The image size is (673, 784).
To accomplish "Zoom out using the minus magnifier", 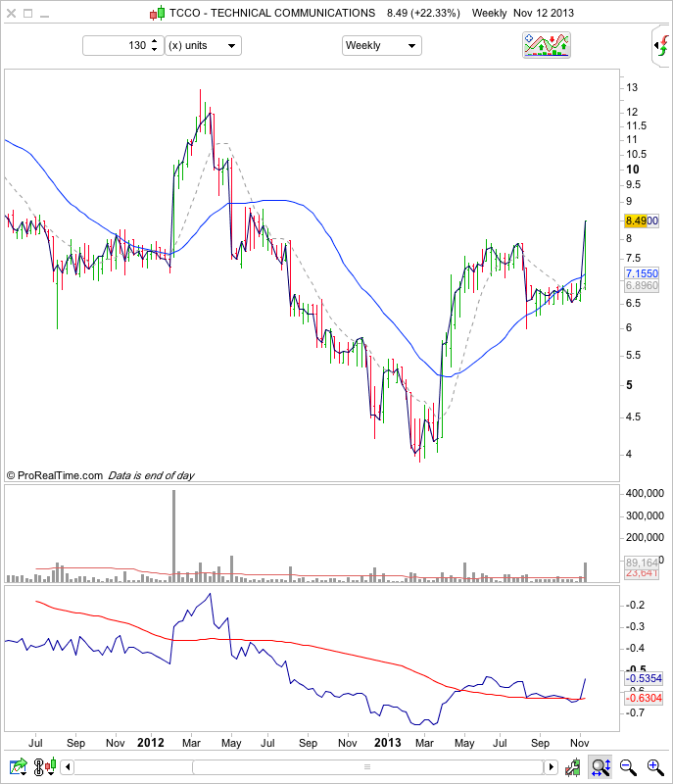I will tap(628, 766).
